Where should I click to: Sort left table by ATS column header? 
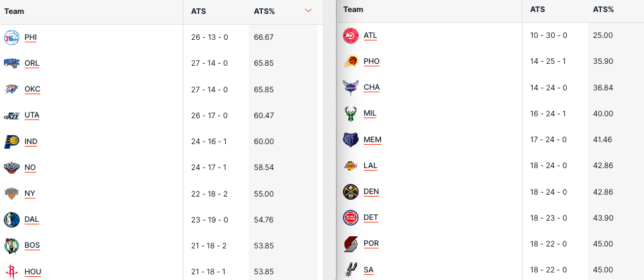[x=199, y=11]
